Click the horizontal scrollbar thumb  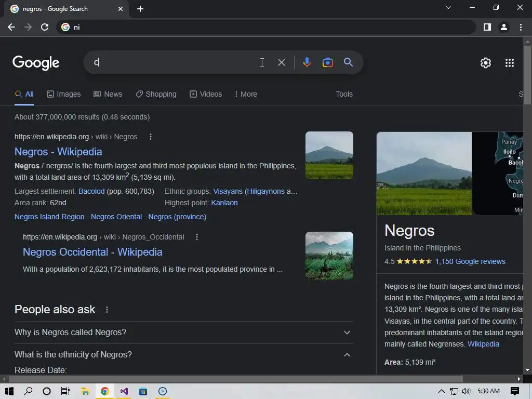tap(236, 379)
